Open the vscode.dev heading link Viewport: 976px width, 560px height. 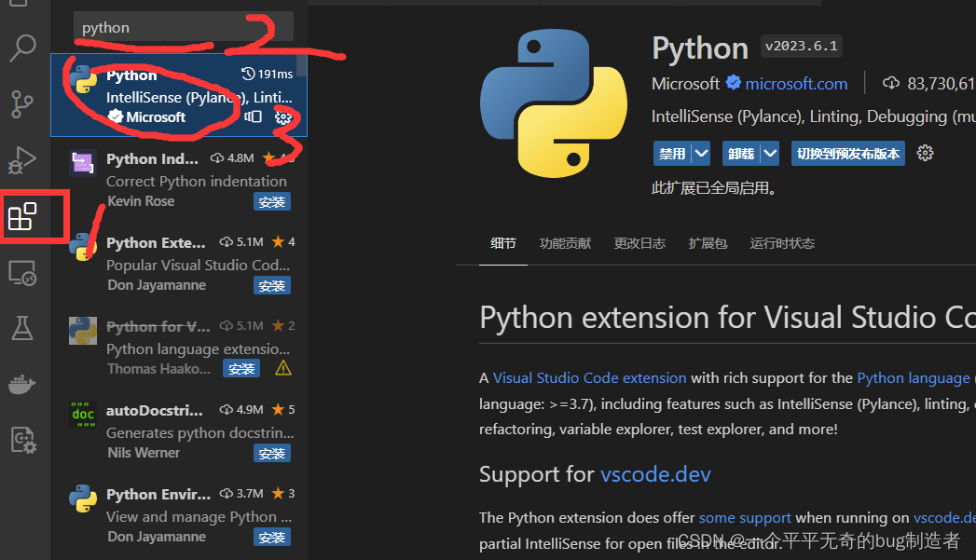click(655, 474)
